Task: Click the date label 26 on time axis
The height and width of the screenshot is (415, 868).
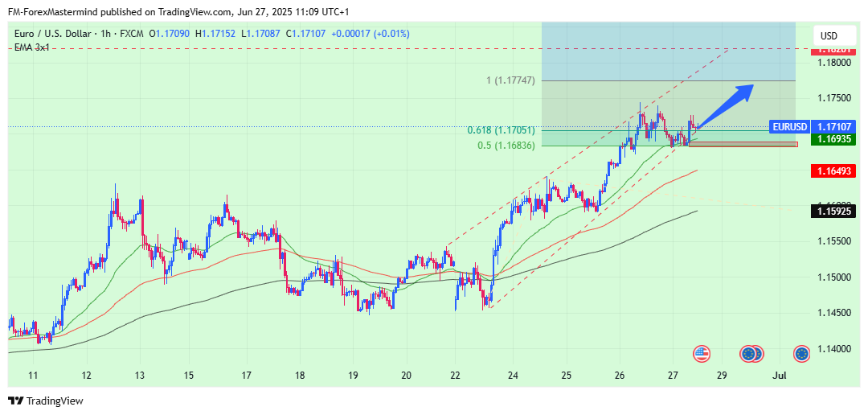Action: point(620,376)
